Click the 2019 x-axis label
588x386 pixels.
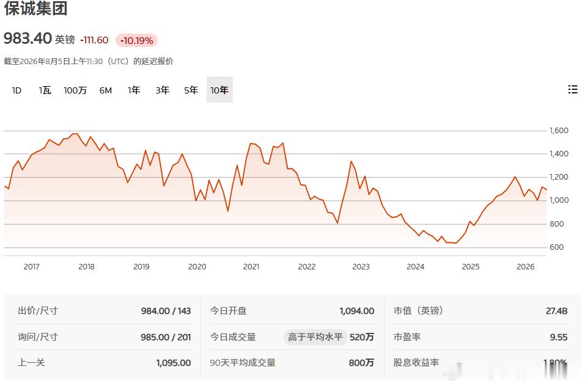click(x=141, y=266)
